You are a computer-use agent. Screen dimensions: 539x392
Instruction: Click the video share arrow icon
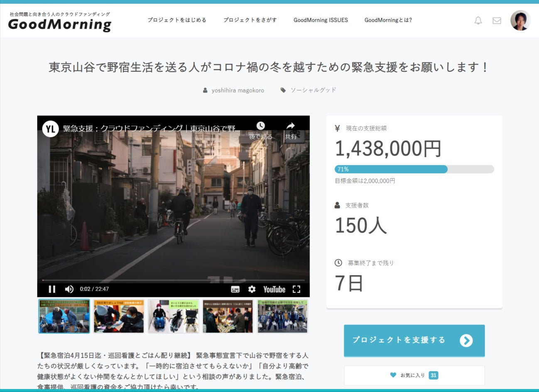click(291, 126)
